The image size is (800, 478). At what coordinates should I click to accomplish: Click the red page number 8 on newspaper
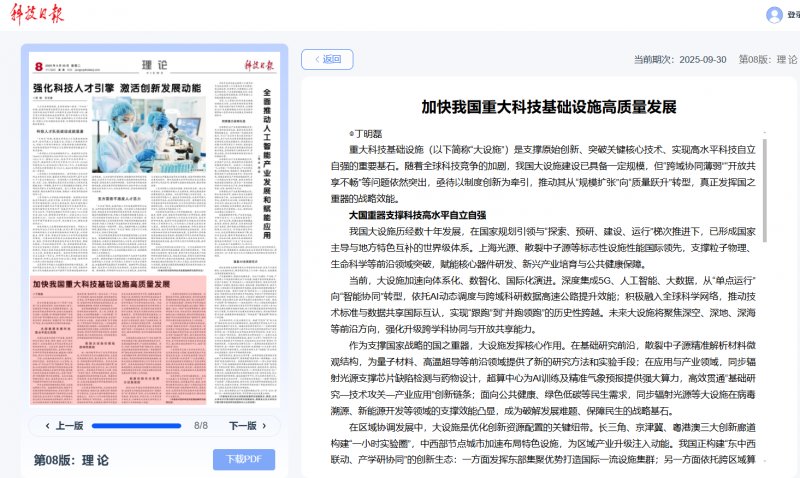(x=37, y=66)
